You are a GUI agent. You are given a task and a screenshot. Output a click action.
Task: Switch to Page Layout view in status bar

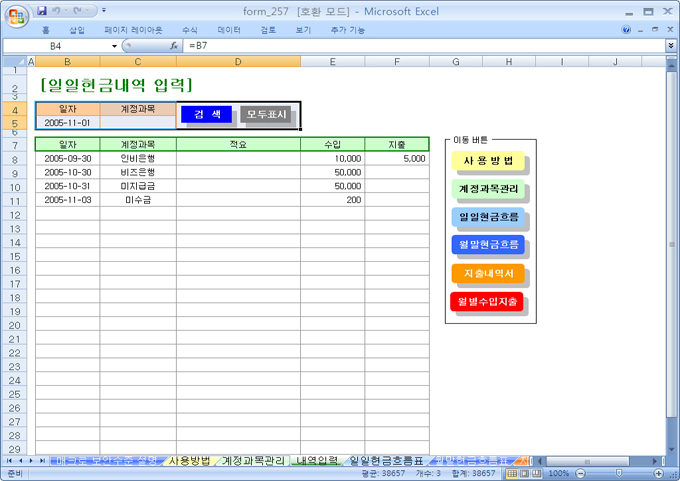pyautogui.click(x=525, y=473)
